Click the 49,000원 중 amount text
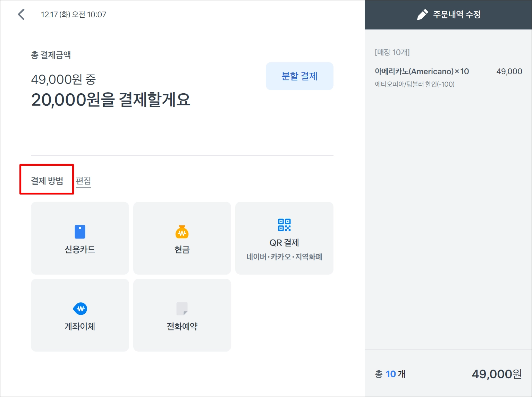 click(64, 79)
